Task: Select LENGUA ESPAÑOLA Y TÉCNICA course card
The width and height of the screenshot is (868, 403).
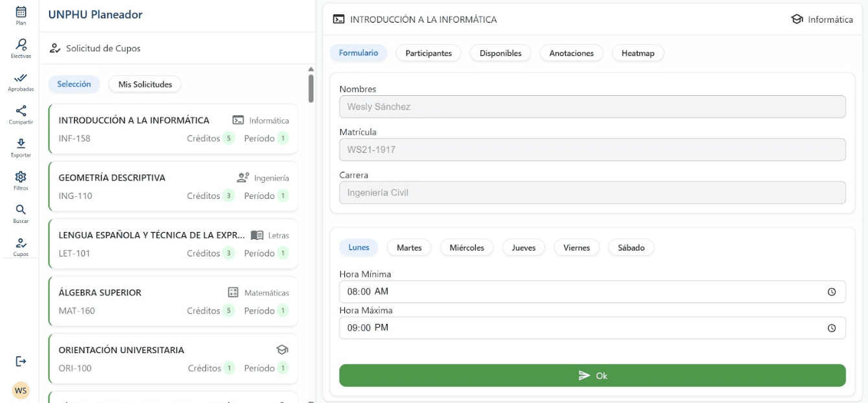Action: point(173,244)
